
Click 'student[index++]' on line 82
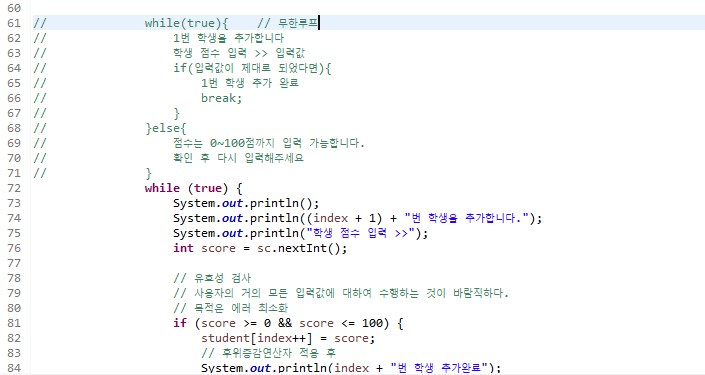click(x=256, y=338)
